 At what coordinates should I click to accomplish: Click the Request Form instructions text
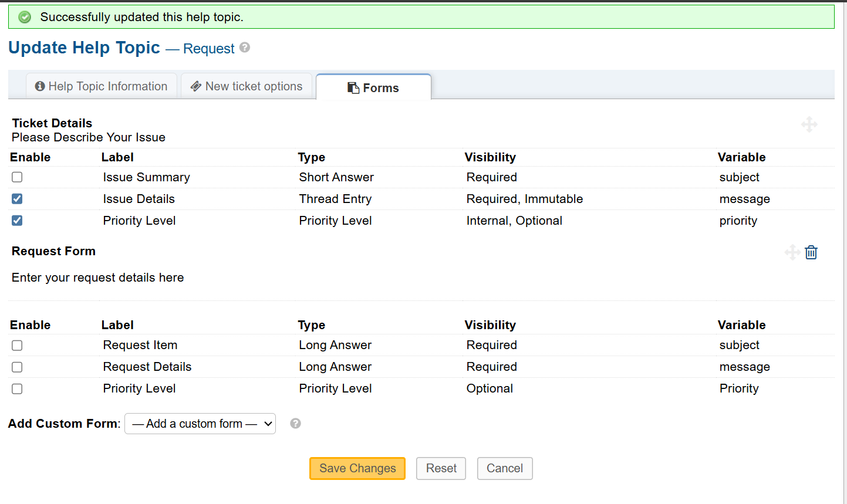pos(97,278)
